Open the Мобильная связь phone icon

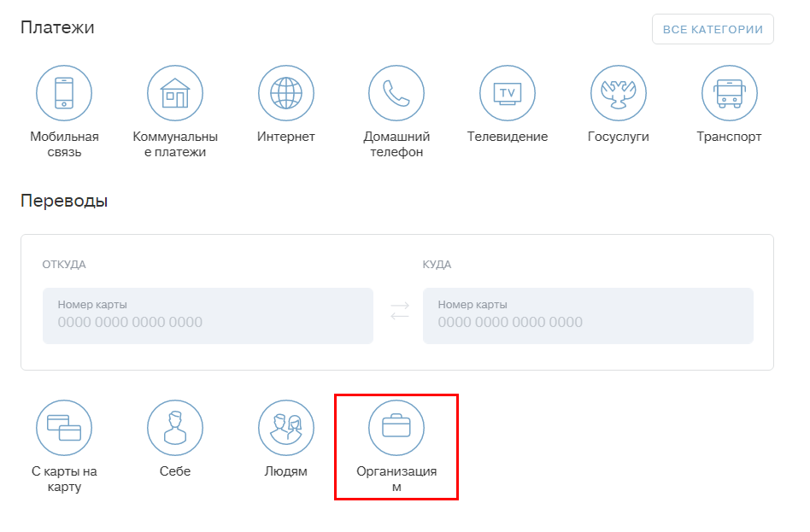[x=64, y=93]
